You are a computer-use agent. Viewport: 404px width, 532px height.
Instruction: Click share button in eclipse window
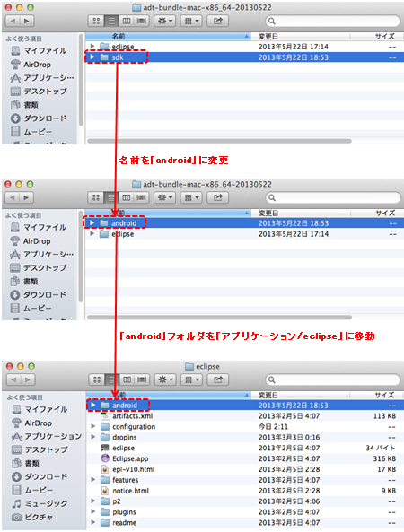pyautogui.click(x=218, y=379)
